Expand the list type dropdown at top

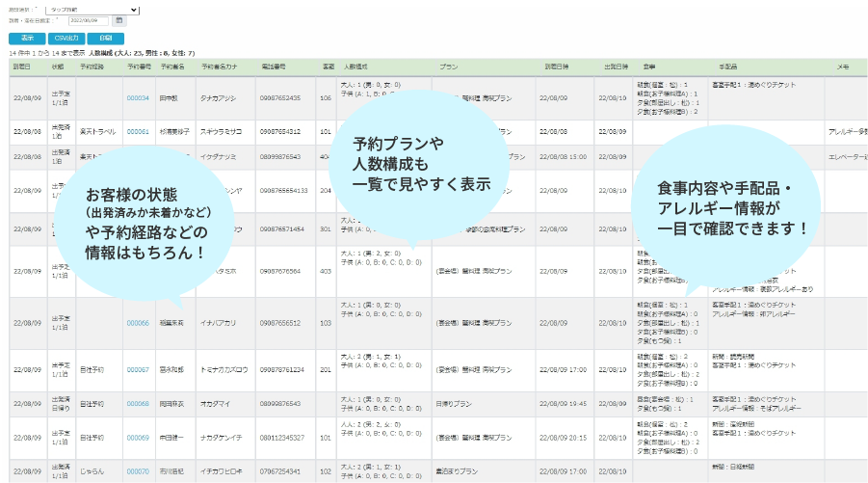point(92,10)
